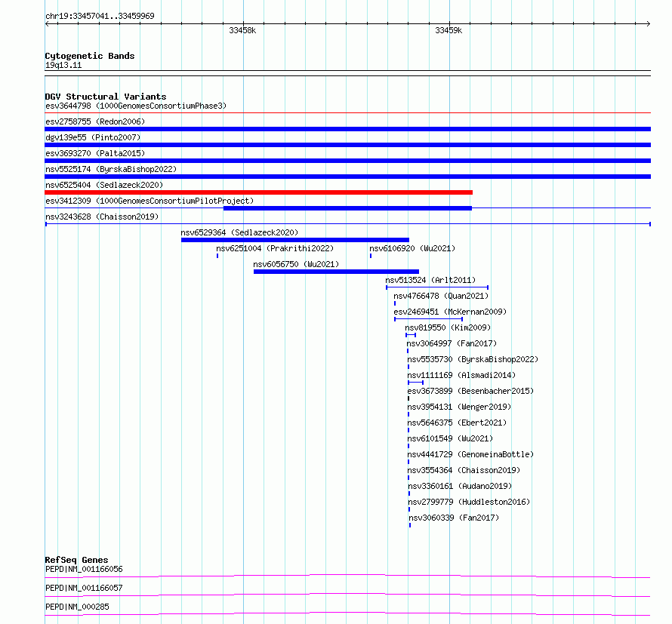Image resolution: width=672 pixels, height=624 pixels.
Task: Select the PEPD|NM_001166057 gene transcript
Action: pyautogui.click(x=84, y=588)
